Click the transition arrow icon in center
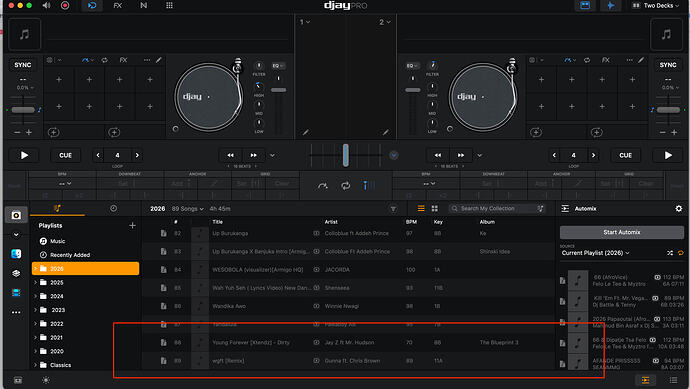The image size is (690, 389). [323, 186]
